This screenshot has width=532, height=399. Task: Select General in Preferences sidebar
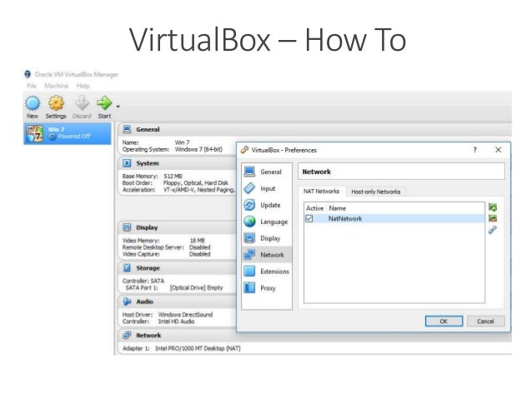pos(267,172)
